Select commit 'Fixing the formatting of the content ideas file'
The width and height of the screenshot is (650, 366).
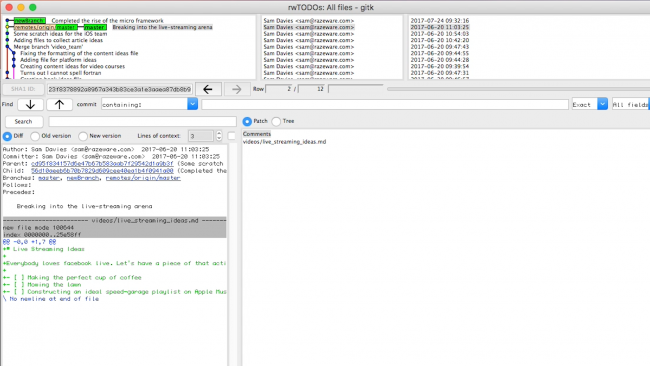[x=79, y=53]
